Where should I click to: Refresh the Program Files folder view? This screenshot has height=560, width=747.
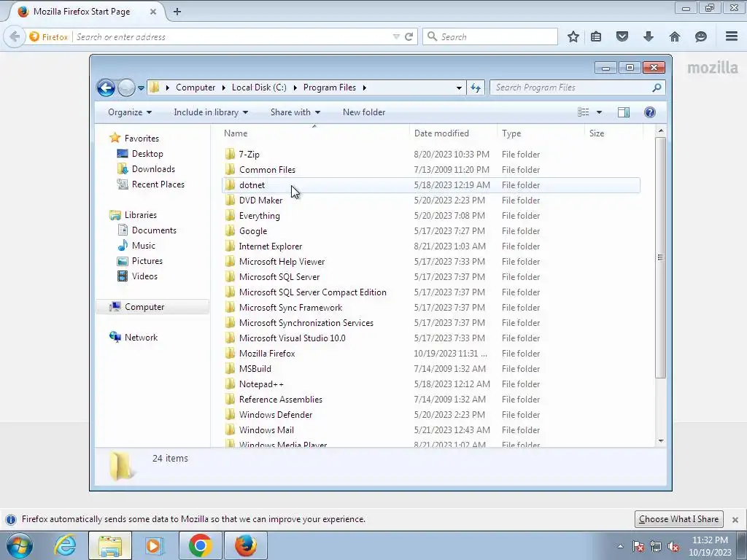point(476,87)
